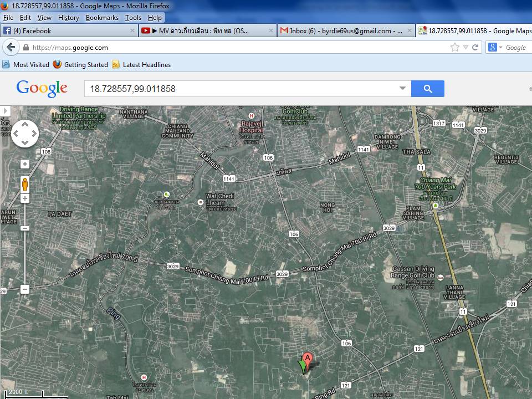Open the View menu
Image resolution: width=532 pixels, height=399 pixels.
point(44,18)
